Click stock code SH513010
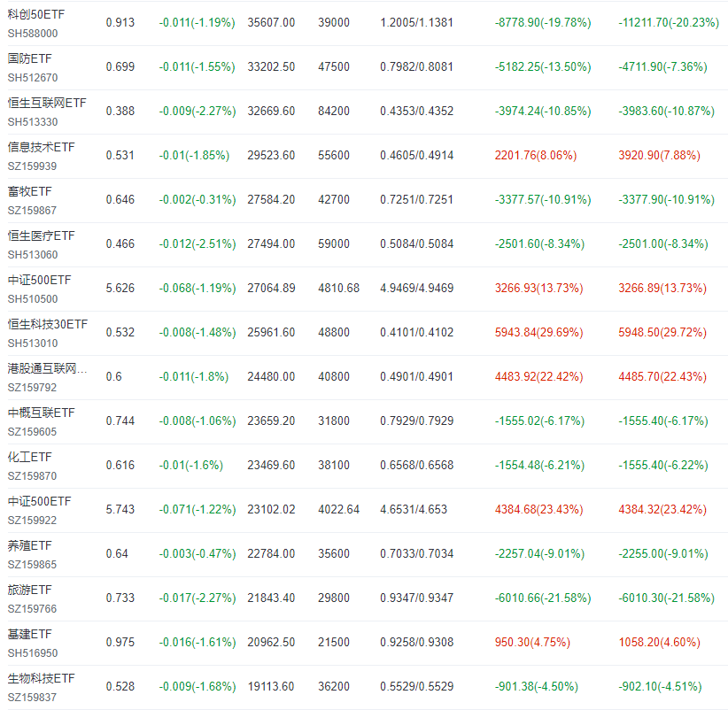This screenshot has height=710, width=728. (33, 343)
